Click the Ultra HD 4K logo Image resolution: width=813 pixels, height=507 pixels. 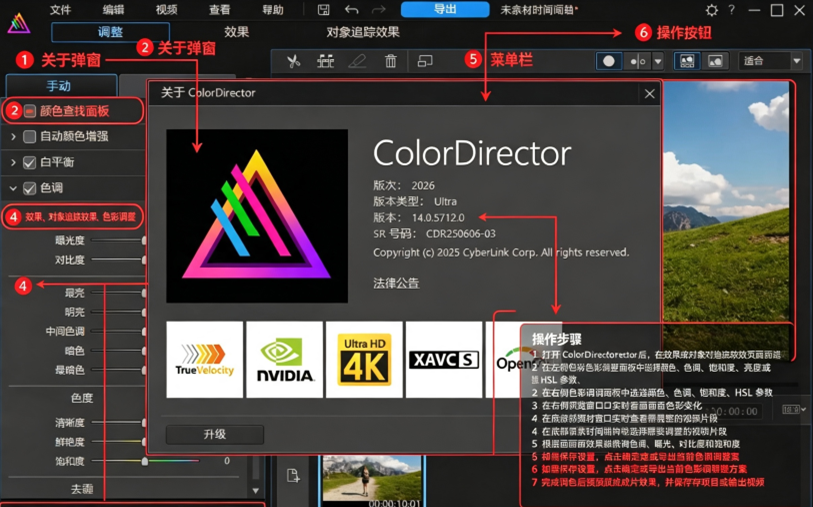[x=364, y=359]
